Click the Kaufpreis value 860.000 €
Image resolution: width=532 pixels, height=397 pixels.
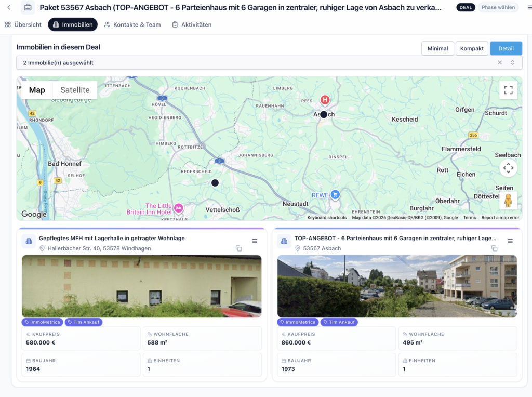click(296, 342)
